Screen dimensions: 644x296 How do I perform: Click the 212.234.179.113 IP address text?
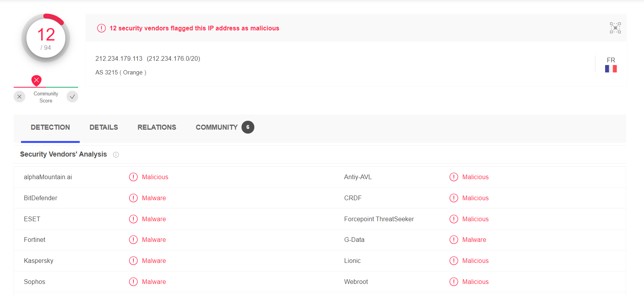tap(119, 58)
